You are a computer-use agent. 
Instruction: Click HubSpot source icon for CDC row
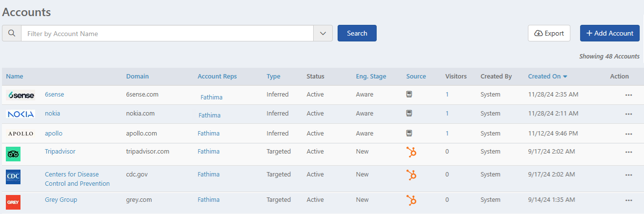[411, 175]
